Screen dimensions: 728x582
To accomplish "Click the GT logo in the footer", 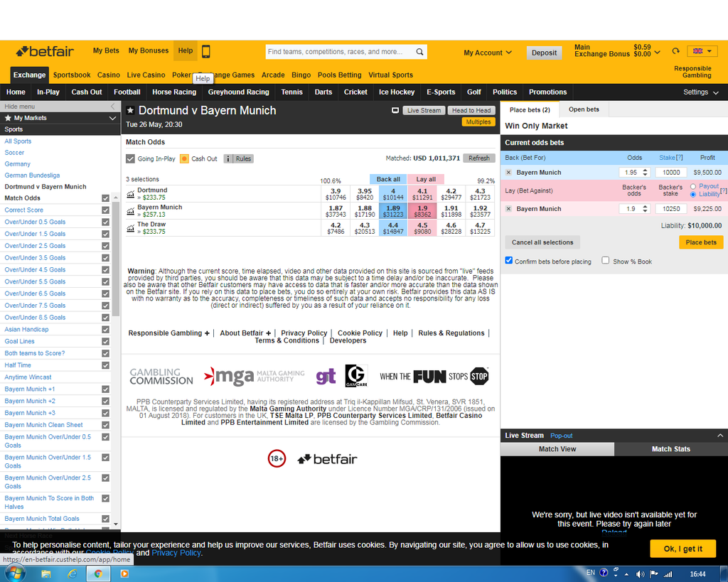I will [x=326, y=377].
